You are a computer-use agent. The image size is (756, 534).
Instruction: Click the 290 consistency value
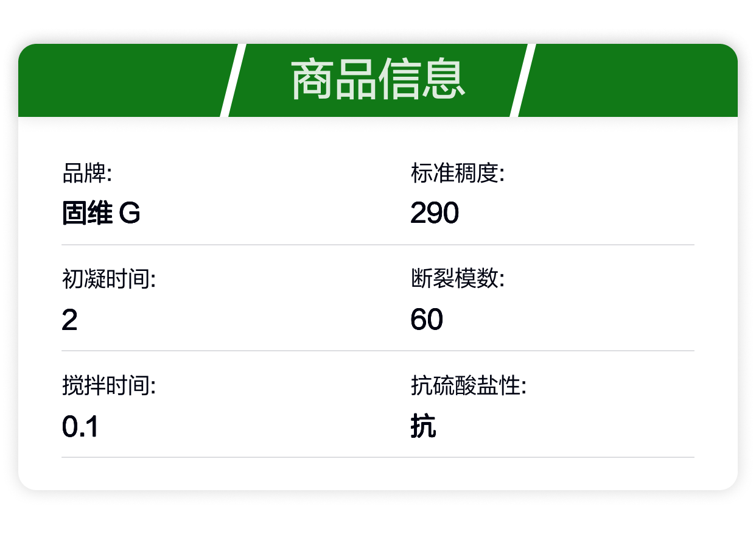[x=435, y=214]
